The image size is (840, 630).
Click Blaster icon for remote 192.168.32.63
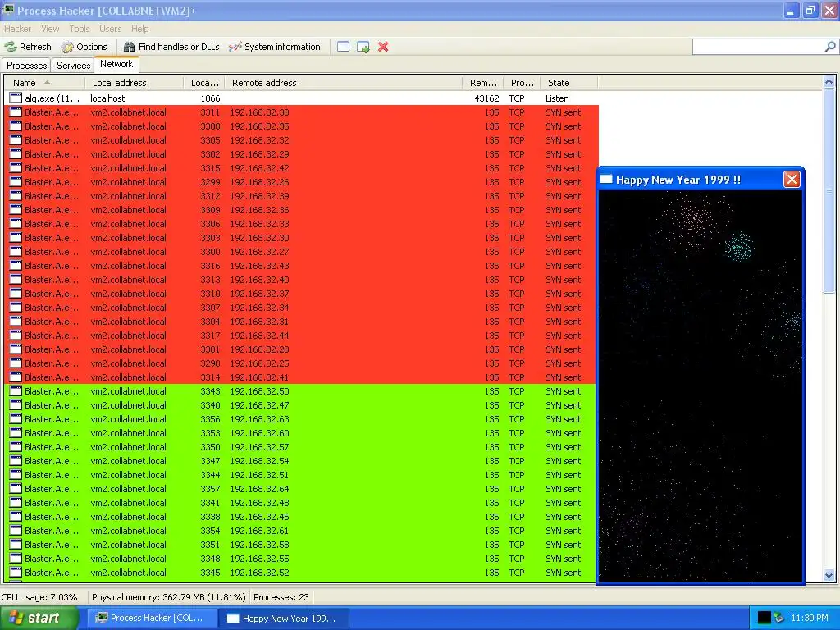[16, 418]
